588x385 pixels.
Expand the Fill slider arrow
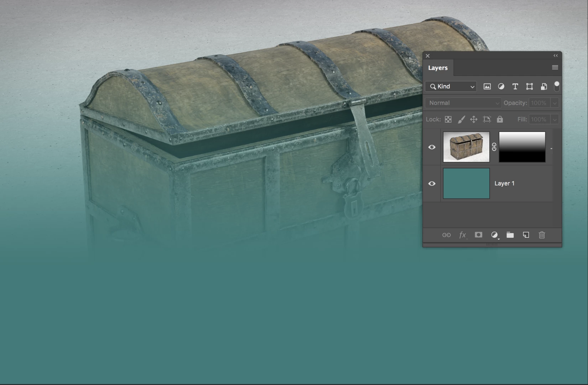point(555,119)
